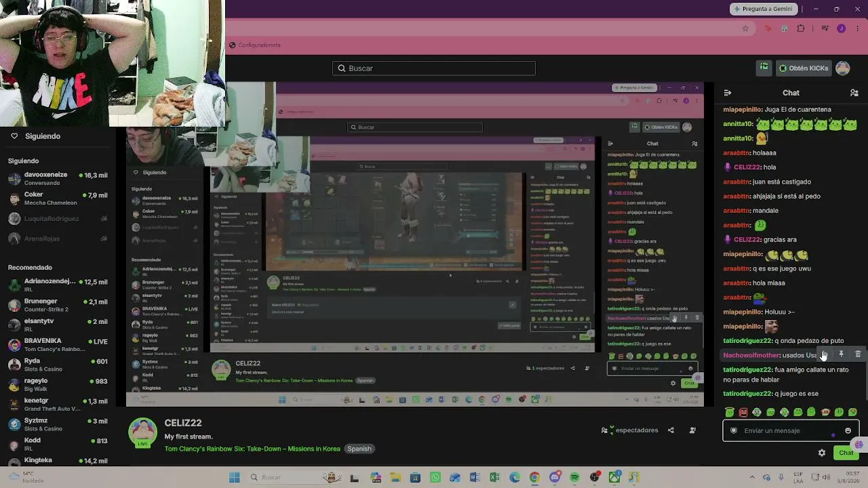Click CELIZ22 username in hola message
This screenshot has height=488, width=868.
pyautogui.click(x=747, y=167)
